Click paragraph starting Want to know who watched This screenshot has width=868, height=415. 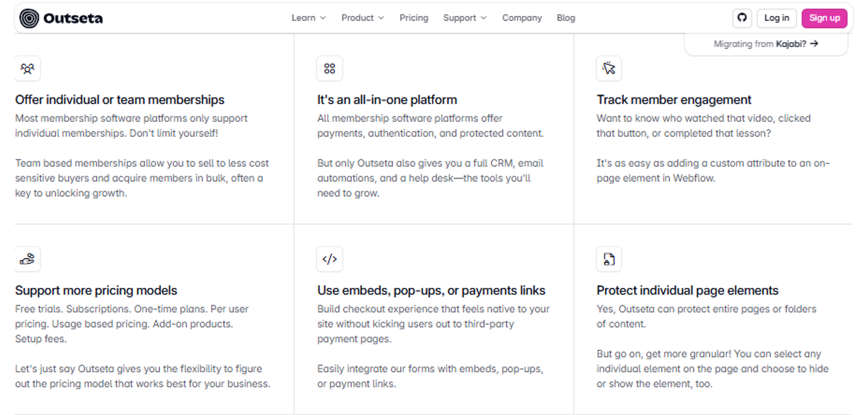[x=703, y=126]
